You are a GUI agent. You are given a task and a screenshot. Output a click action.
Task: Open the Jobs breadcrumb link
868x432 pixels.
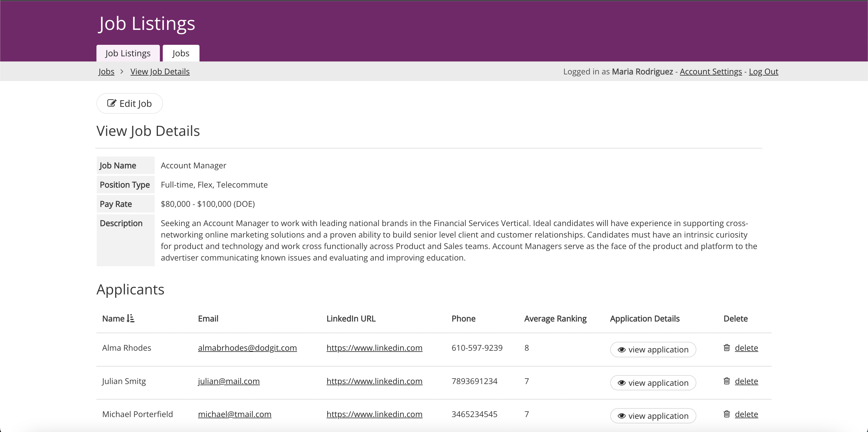tap(106, 72)
